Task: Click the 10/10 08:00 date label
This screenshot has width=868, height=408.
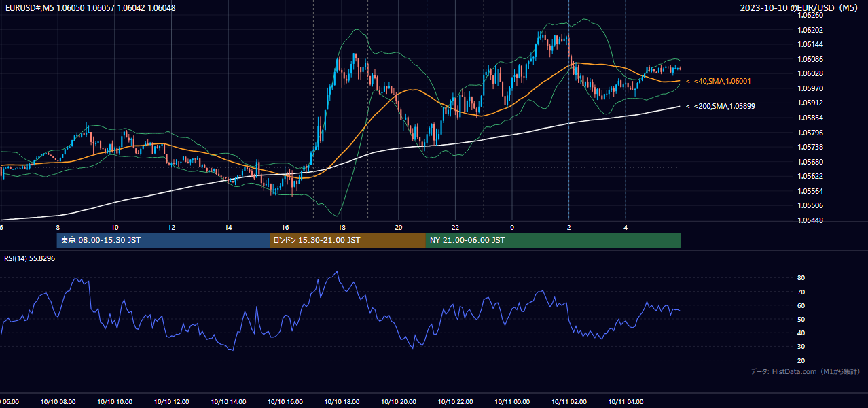Action: pos(58,402)
